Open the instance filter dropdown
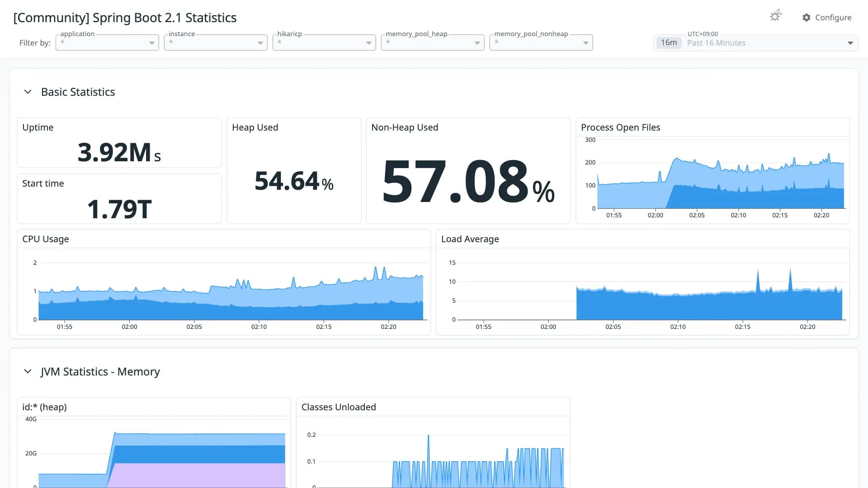 pos(216,42)
